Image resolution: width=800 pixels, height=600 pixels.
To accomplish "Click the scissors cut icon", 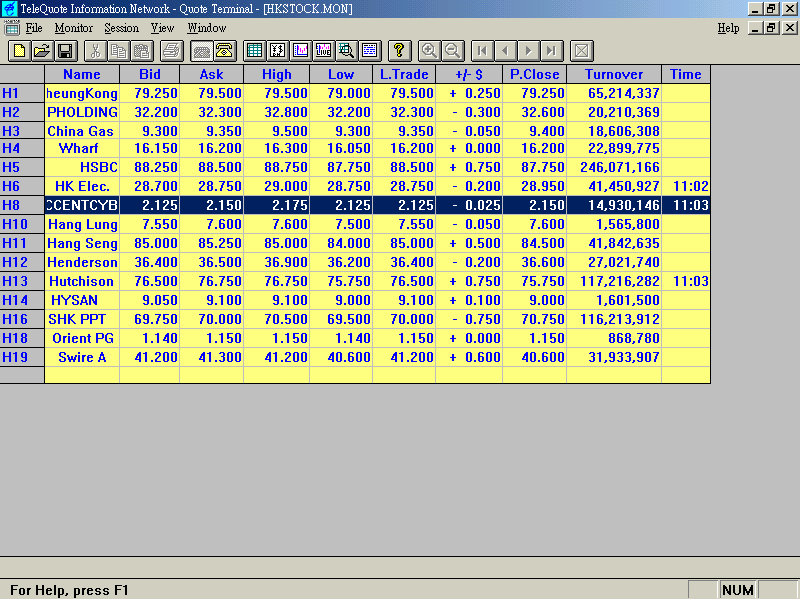I will pos(95,51).
